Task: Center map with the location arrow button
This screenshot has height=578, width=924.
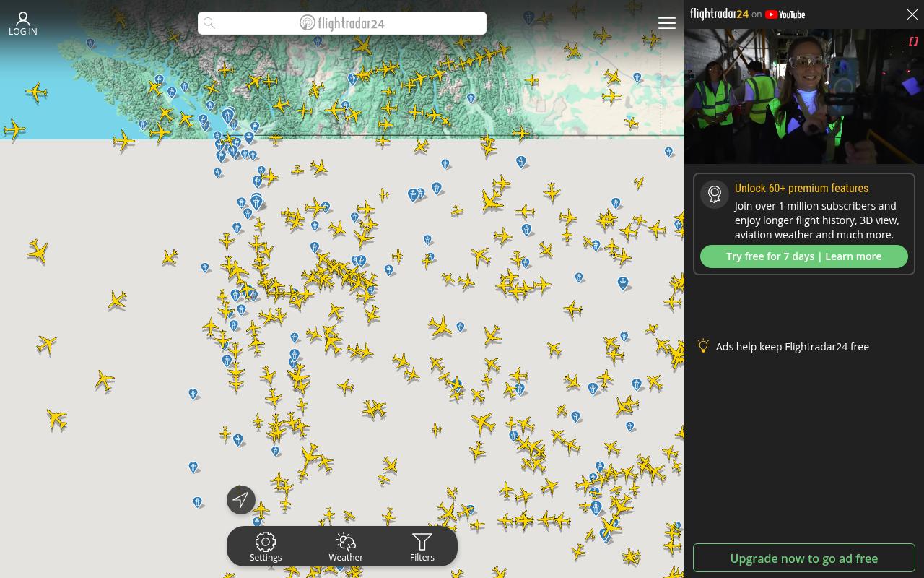Action: tap(241, 500)
